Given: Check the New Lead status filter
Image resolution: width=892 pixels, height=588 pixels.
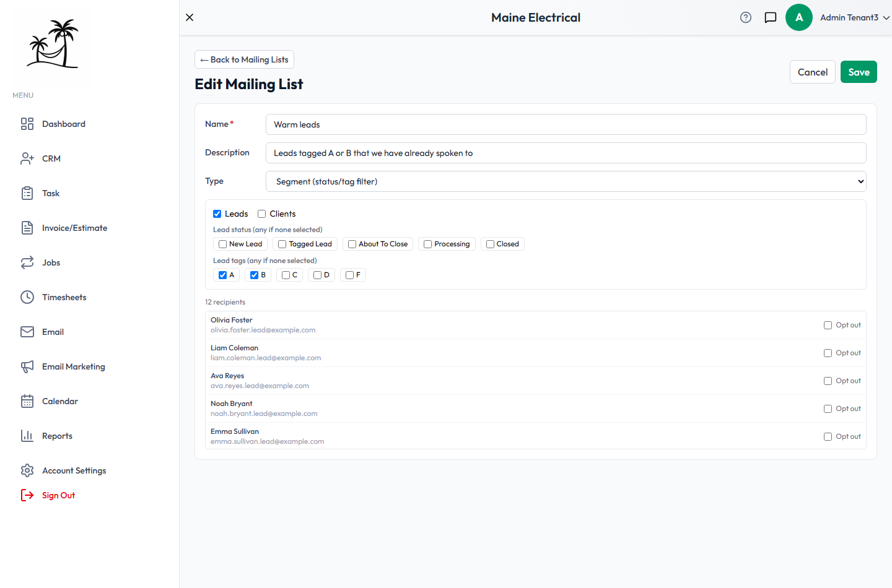Looking at the screenshot, I should pos(222,244).
